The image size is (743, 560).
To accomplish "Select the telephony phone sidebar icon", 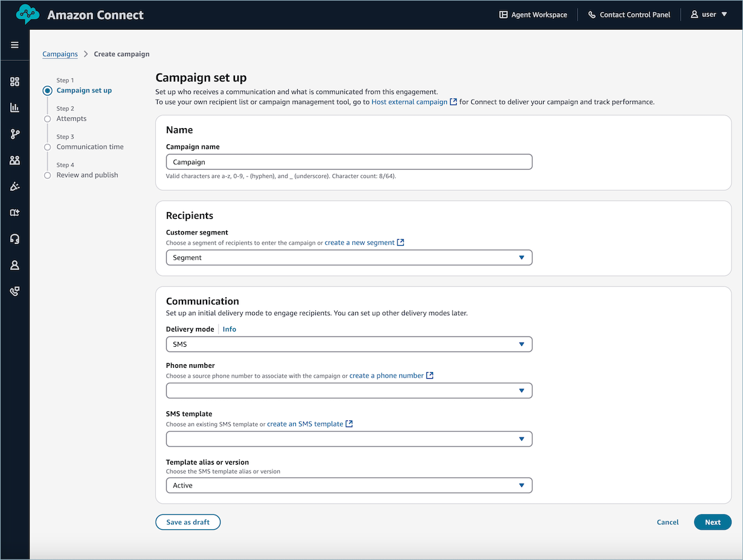I will (x=14, y=291).
